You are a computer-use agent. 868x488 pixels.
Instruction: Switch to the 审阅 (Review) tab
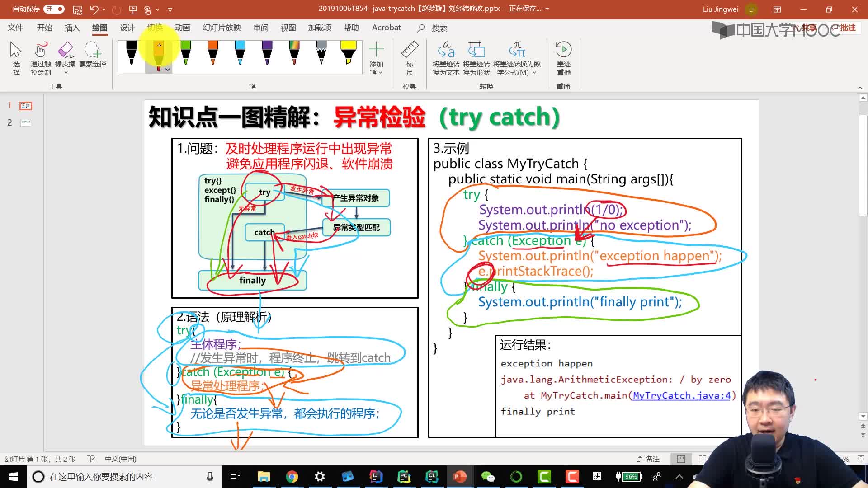(x=260, y=28)
